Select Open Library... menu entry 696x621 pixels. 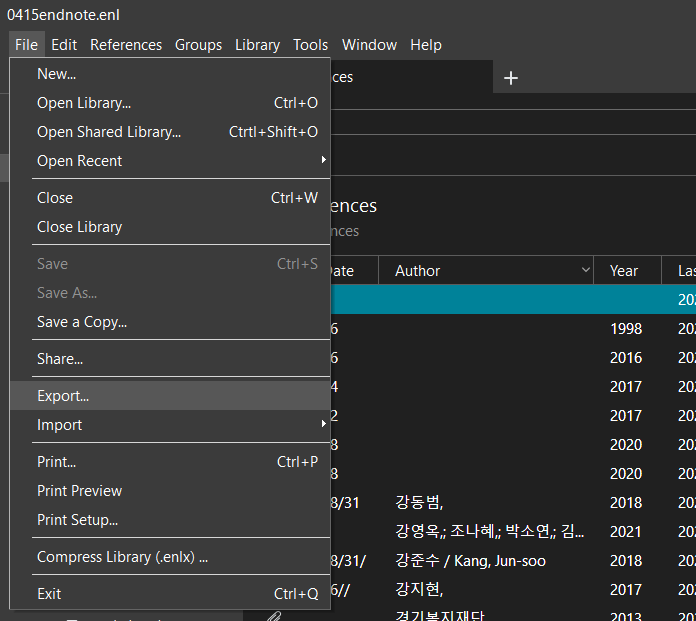170,103
